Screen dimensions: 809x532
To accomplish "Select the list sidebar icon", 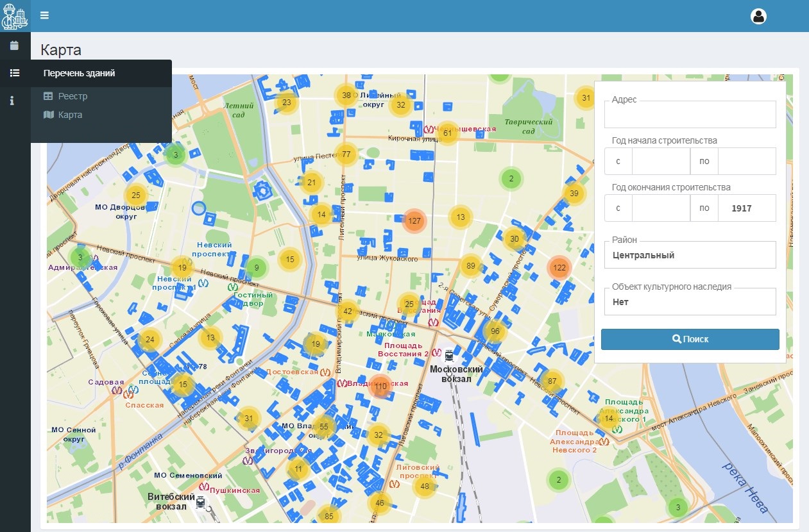I will click(x=14, y=73).
